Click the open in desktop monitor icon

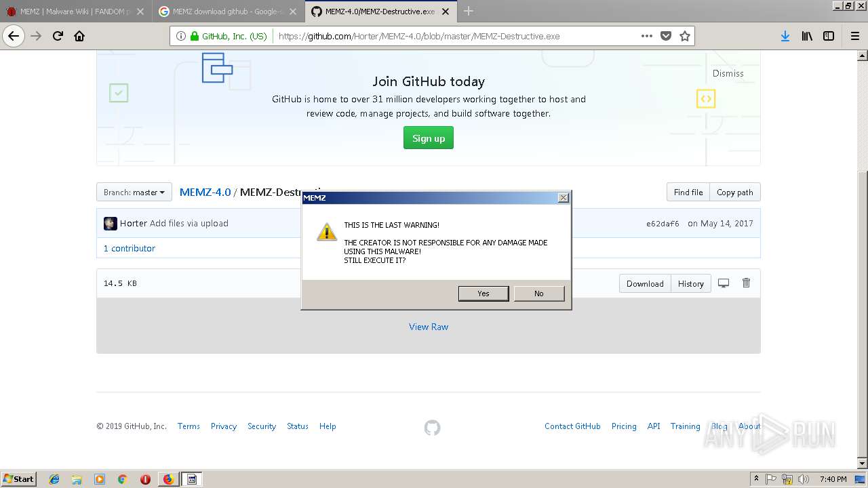724,283
